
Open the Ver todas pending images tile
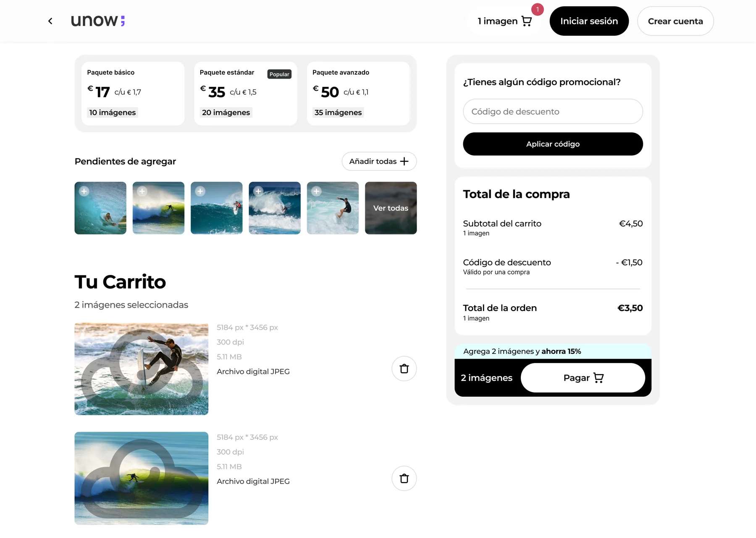pyautogui.click(x=391, y=208)
